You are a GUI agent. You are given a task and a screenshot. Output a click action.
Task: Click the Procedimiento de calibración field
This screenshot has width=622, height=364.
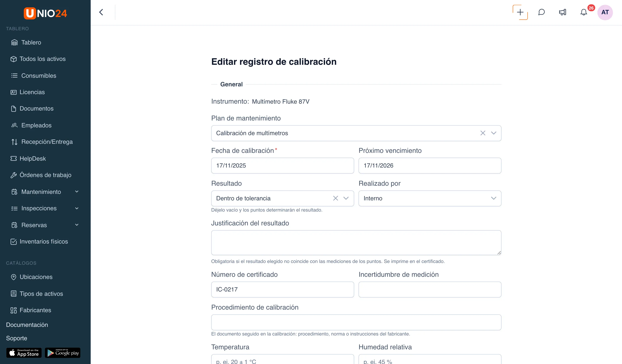[x=356, y=322]
